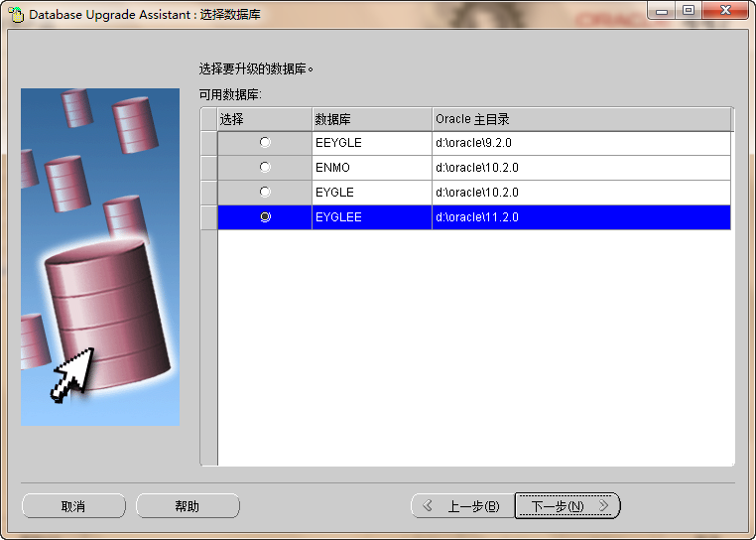
Task: Click the ENMO database name cell
Action: 372,168
